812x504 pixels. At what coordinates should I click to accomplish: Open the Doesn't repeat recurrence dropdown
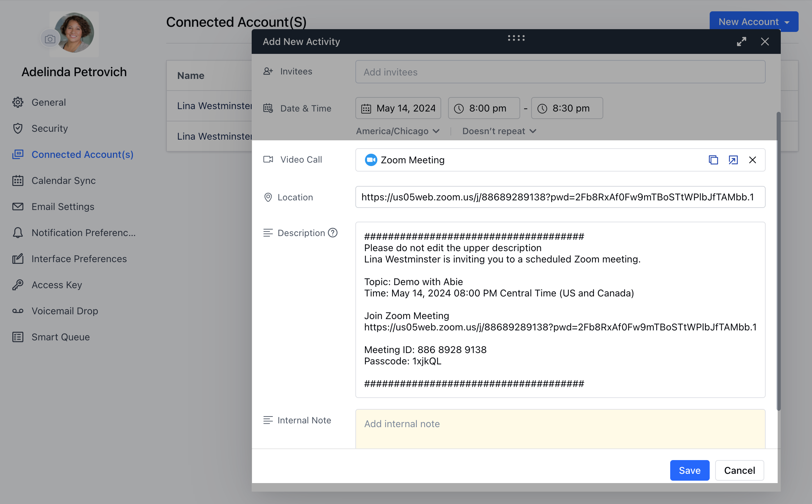(499, 131)
